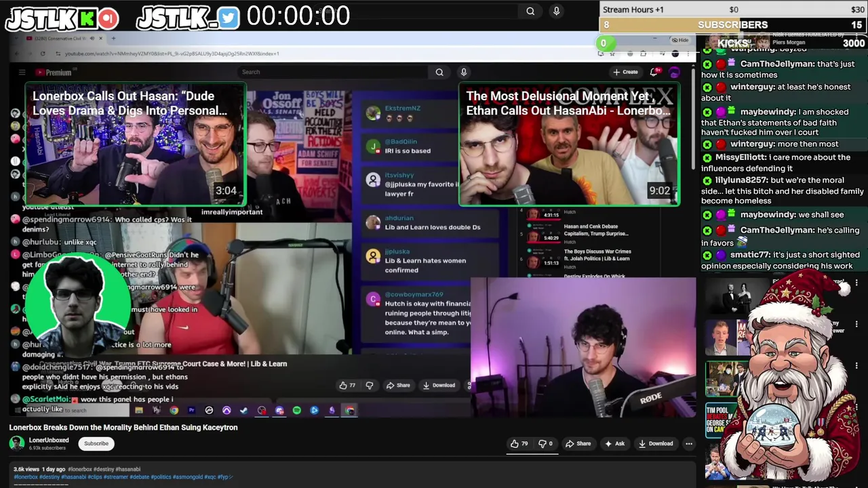Click the browser address bar URL
This screenshot has height=488, width=868.
(172, 54)
